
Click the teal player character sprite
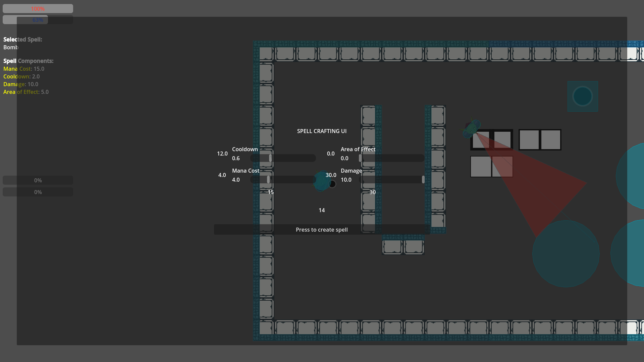point(321,181)
